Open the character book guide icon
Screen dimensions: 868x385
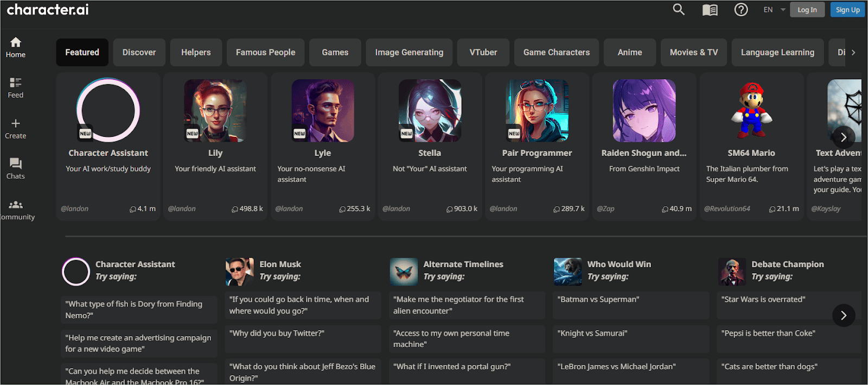(x=710, y=10)
